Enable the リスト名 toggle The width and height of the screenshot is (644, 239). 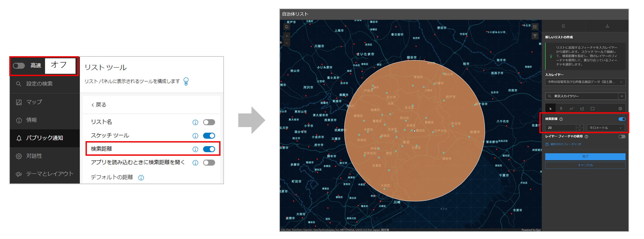pyautogui.click(x=209, y=122)
